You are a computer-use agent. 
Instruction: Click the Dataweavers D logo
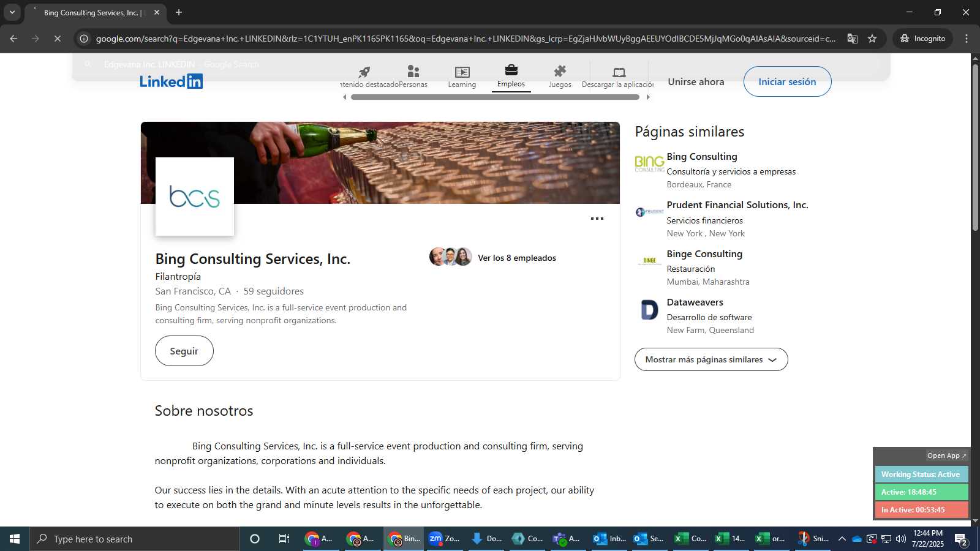click(649, 310)
